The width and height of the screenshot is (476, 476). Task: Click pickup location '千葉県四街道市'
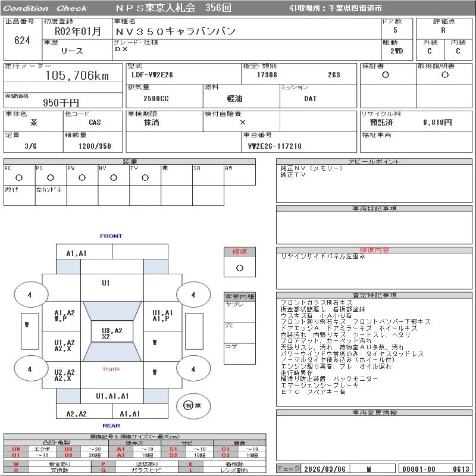[355, 8]
